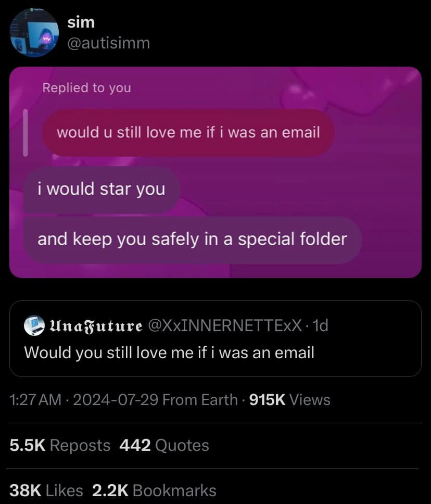The height and width of the screenshot is (504, 431).
Task: Tap the "keep you safely in a special folder" bubble
Action: coord(192,239)
